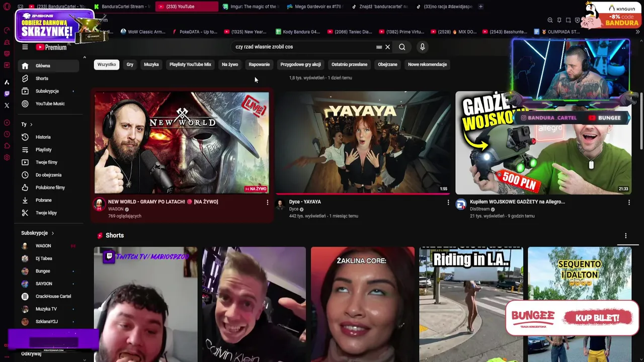Click the pin icon in browser toolbar
This screenshot has width=644, height=362.
tap(559, 20)
